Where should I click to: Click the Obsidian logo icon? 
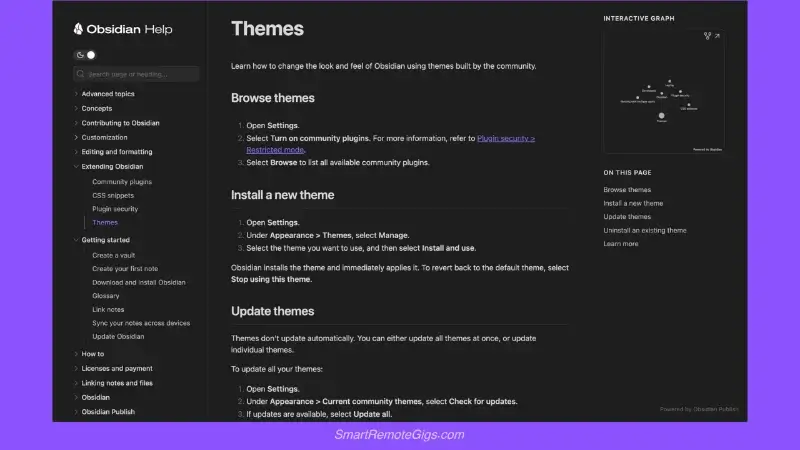(x=78, y=29)
